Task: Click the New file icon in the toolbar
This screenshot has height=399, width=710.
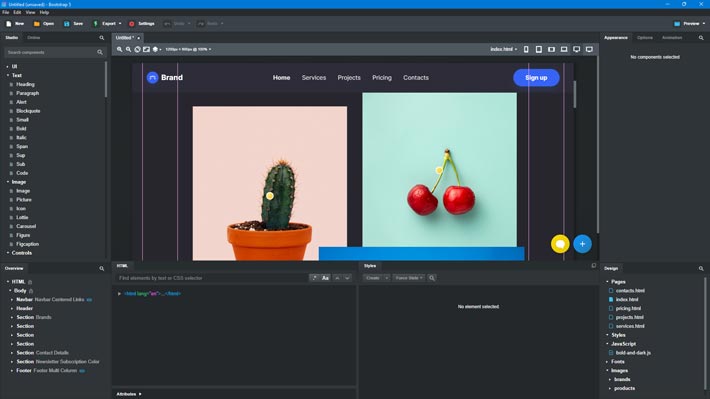Action: pos(9,24)
